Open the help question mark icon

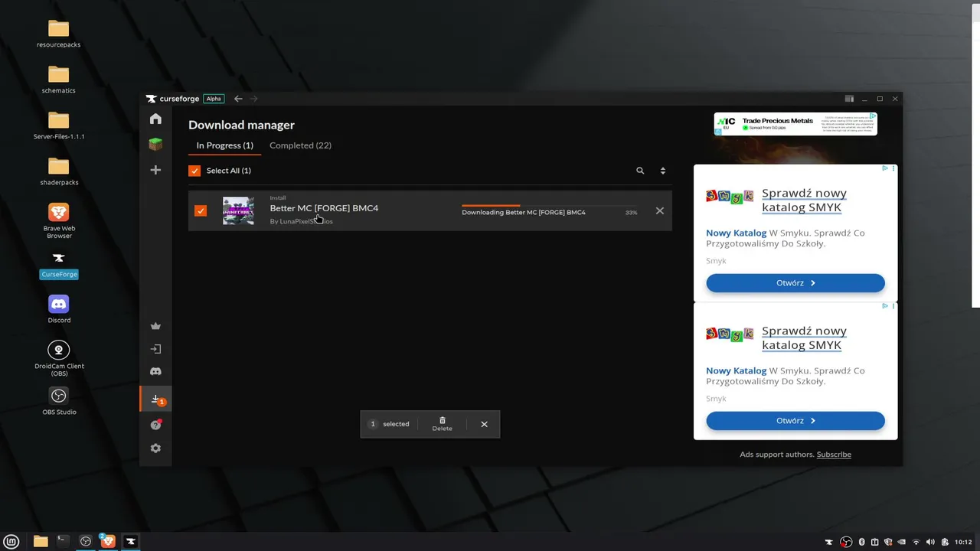click(x=155, y=425)
